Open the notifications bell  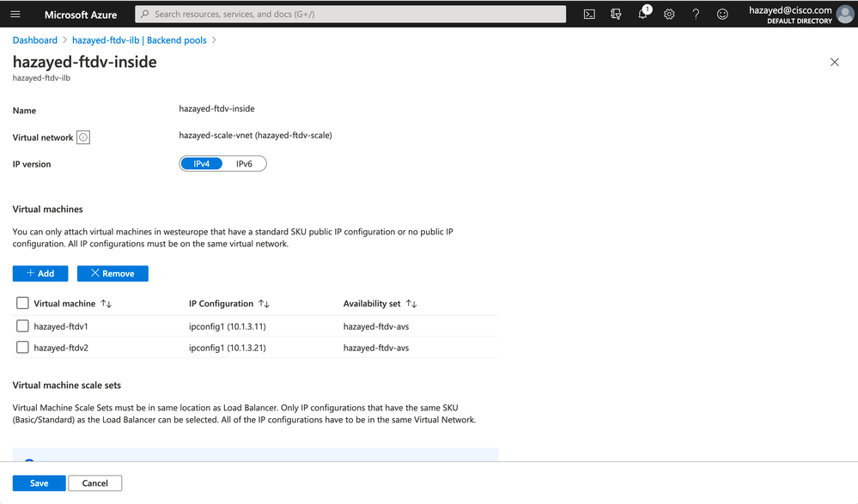coord(643,13)
